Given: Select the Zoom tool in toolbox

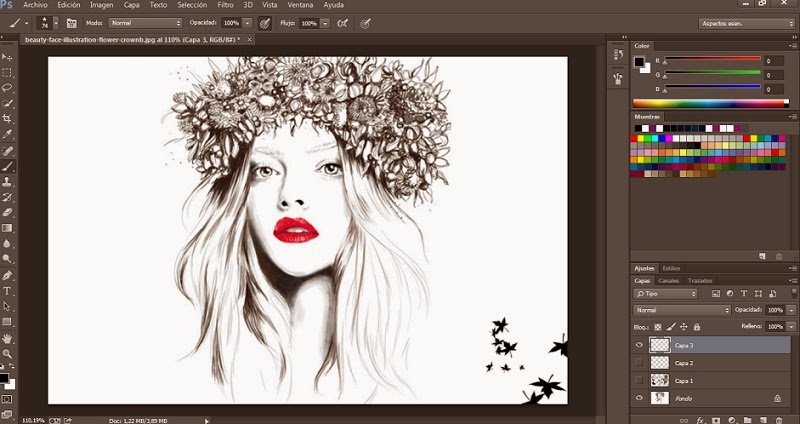Looking at the screenshot, I should point(8,353).
